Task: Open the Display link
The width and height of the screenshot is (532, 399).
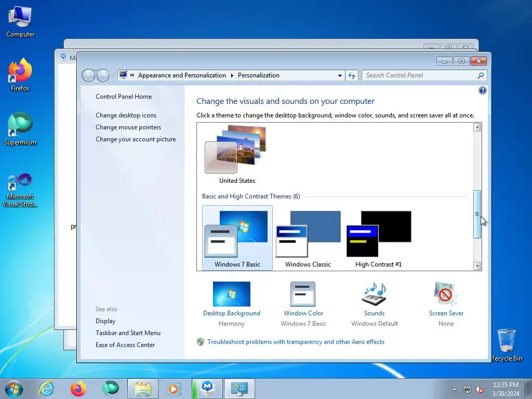Action: point(105,321)
